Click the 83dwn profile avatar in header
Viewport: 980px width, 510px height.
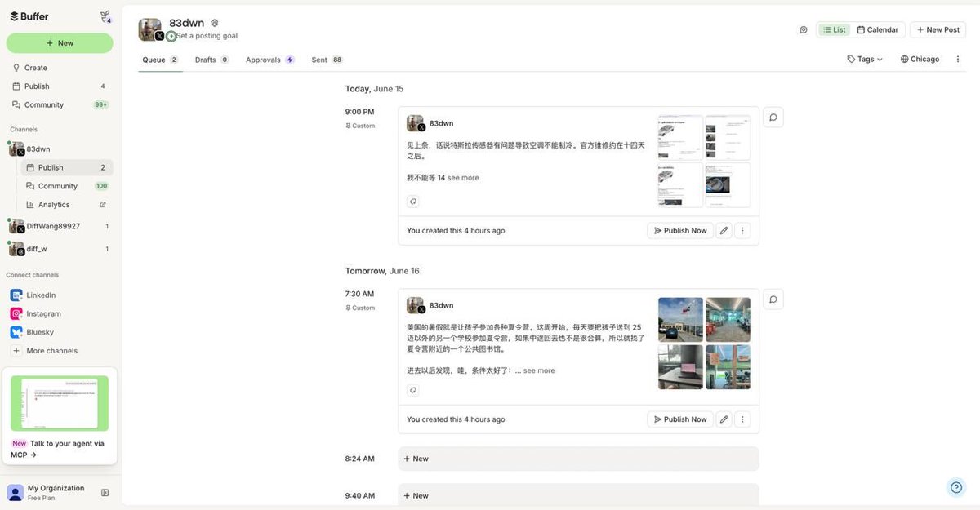tap(149, 29)
